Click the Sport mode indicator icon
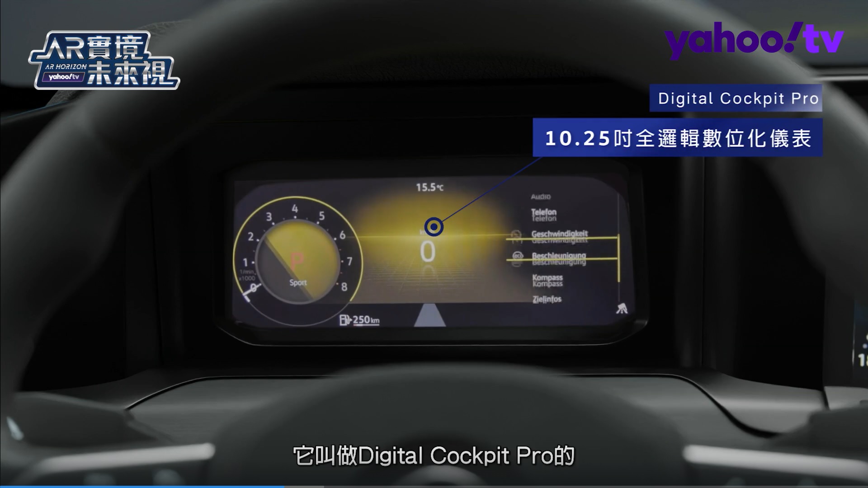 tap(297, 282)
